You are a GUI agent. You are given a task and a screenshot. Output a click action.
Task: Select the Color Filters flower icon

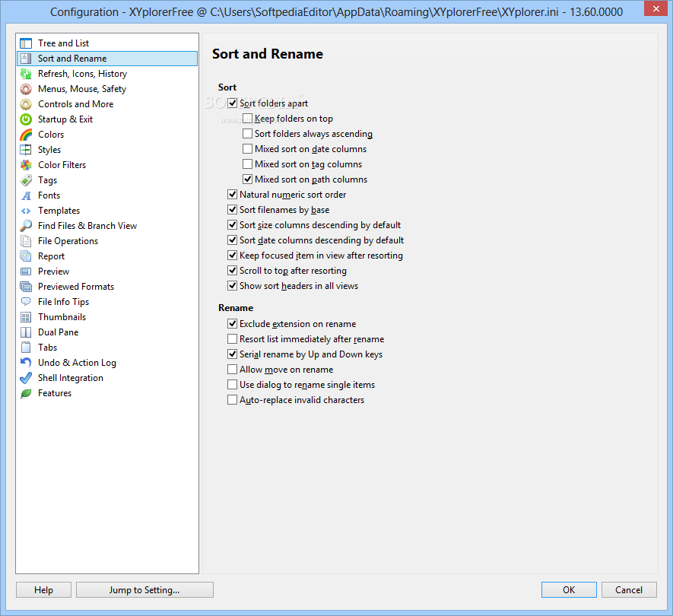(26, 165)
